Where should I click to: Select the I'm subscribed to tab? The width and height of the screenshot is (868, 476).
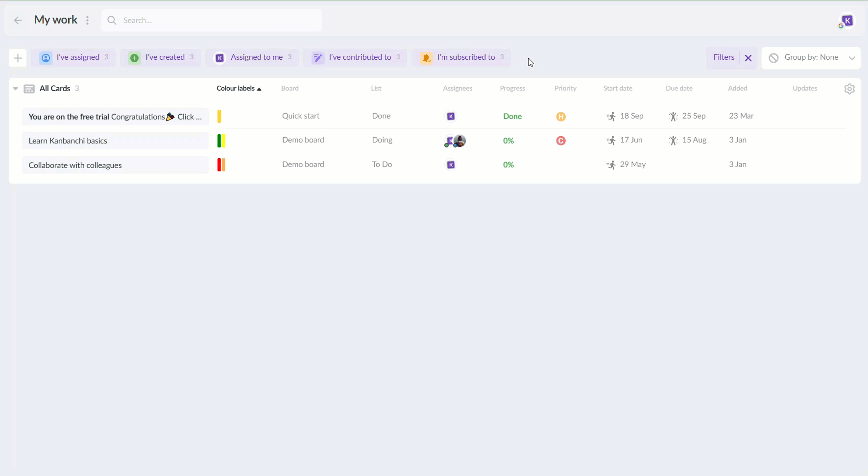coord(461,58)
